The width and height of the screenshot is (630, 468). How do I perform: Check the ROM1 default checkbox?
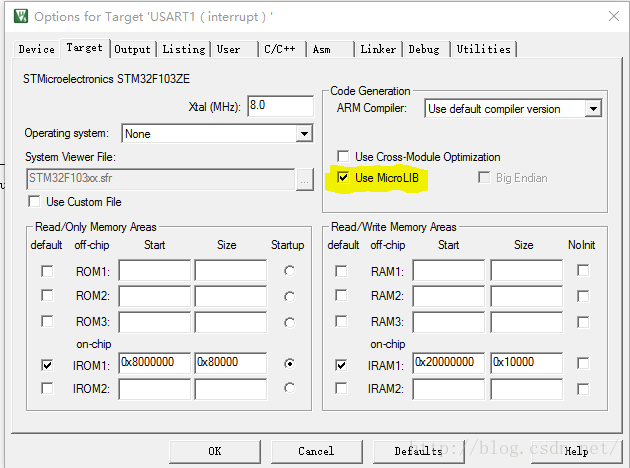[47, 271]
